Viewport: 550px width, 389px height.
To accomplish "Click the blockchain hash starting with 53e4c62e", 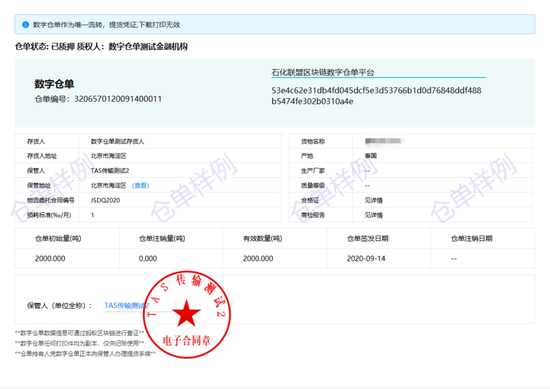I will pyautogui.click(x=376, y=96).
